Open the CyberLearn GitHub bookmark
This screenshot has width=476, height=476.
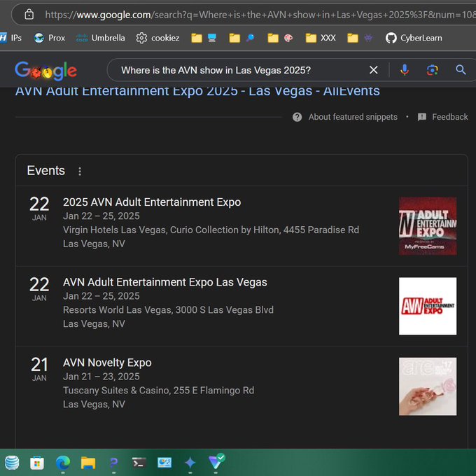click(414, 38)
